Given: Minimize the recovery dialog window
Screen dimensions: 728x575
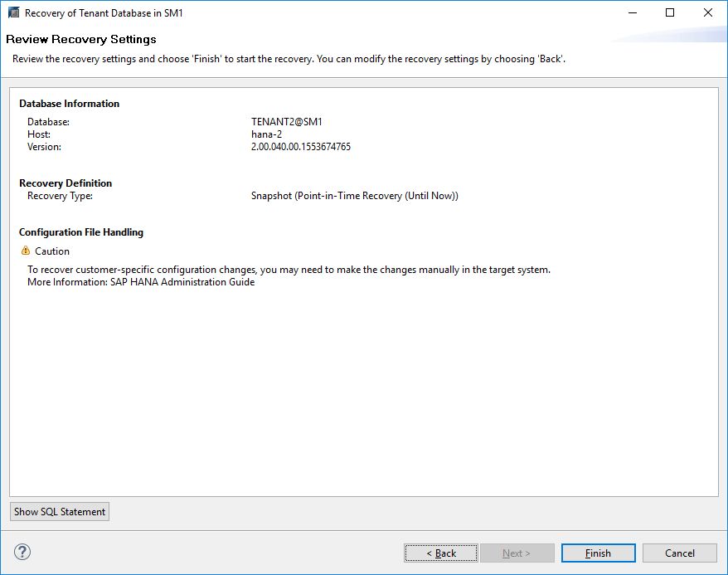Looking at the screenshot, I should (632, 13).
